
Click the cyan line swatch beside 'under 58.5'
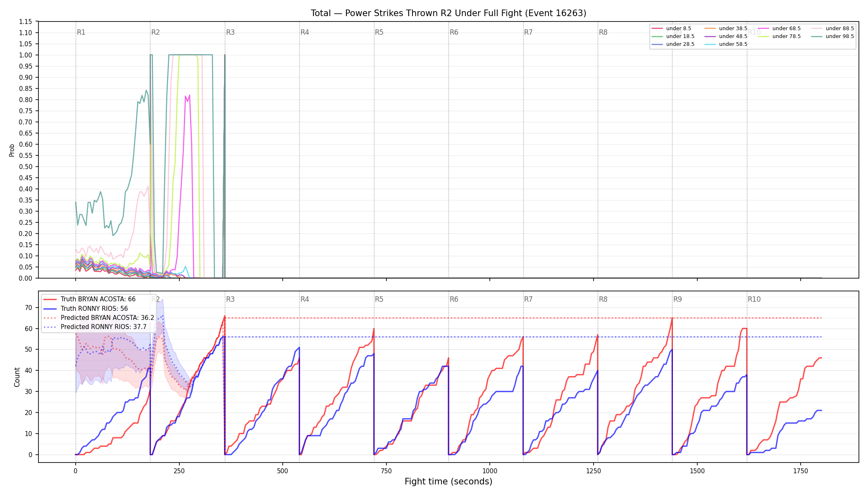point(711,44)
